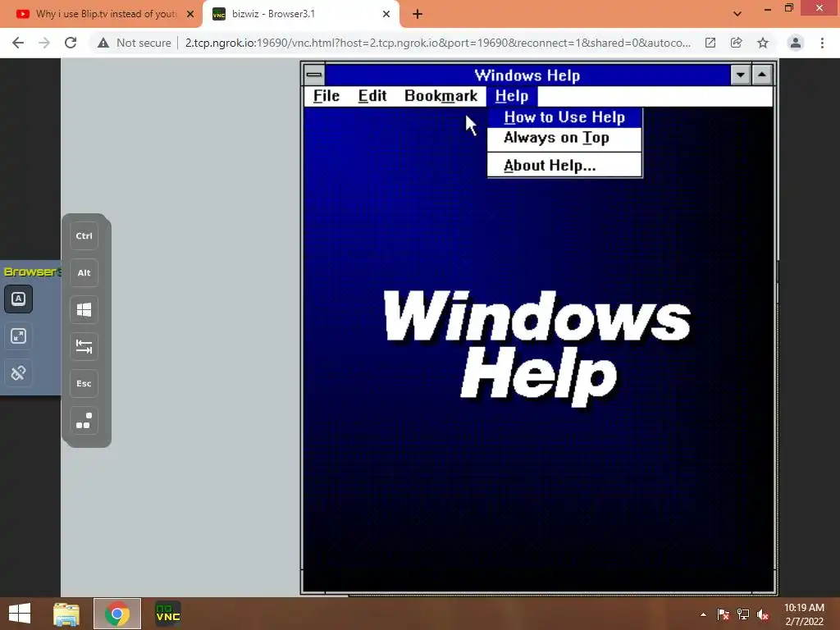This screenshot has width=840, height=630.
Task: Toggle Always on Top option
Action: 564,138
